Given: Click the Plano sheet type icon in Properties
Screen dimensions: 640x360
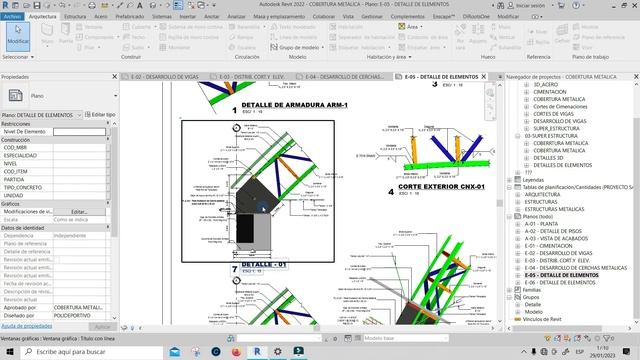Looking at the screenshot, I should click(x=15, y=96).
